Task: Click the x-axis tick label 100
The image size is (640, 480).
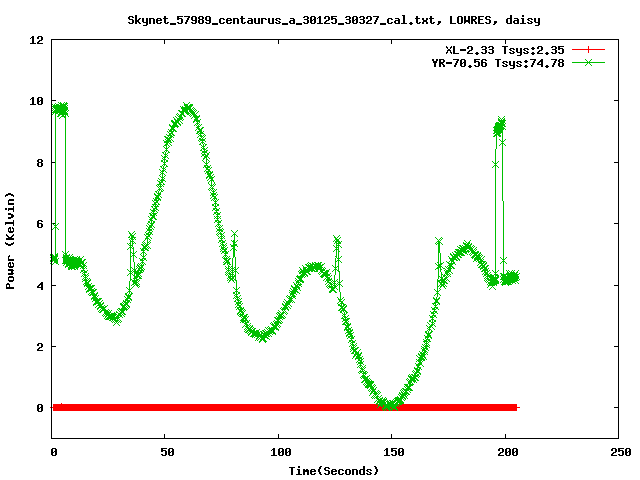Action: tap(281, 452)
